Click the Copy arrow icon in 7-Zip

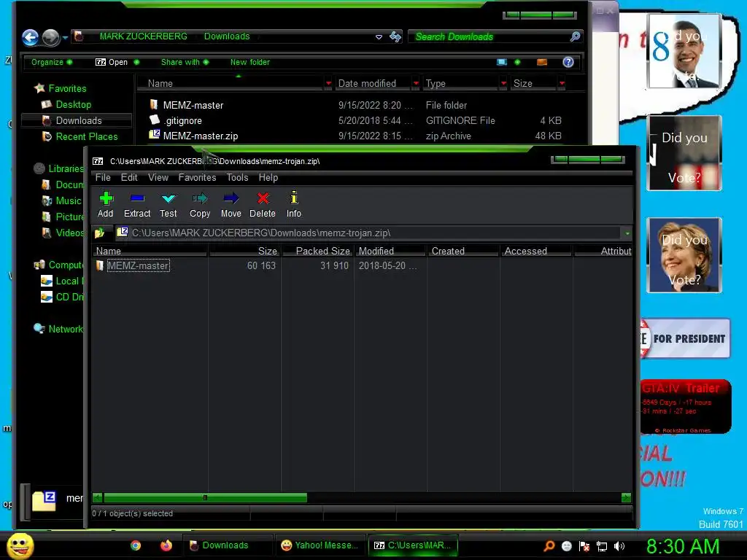[200, 198]
